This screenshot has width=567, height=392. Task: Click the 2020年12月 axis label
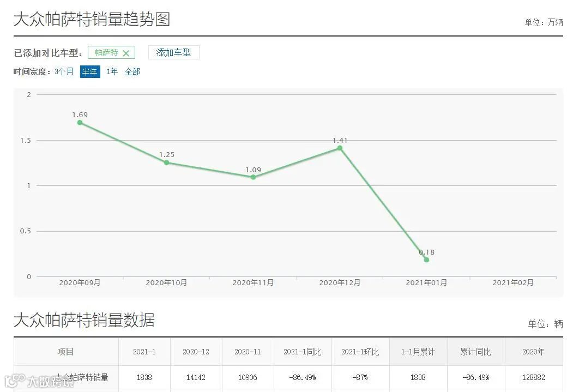click(340, 283)
